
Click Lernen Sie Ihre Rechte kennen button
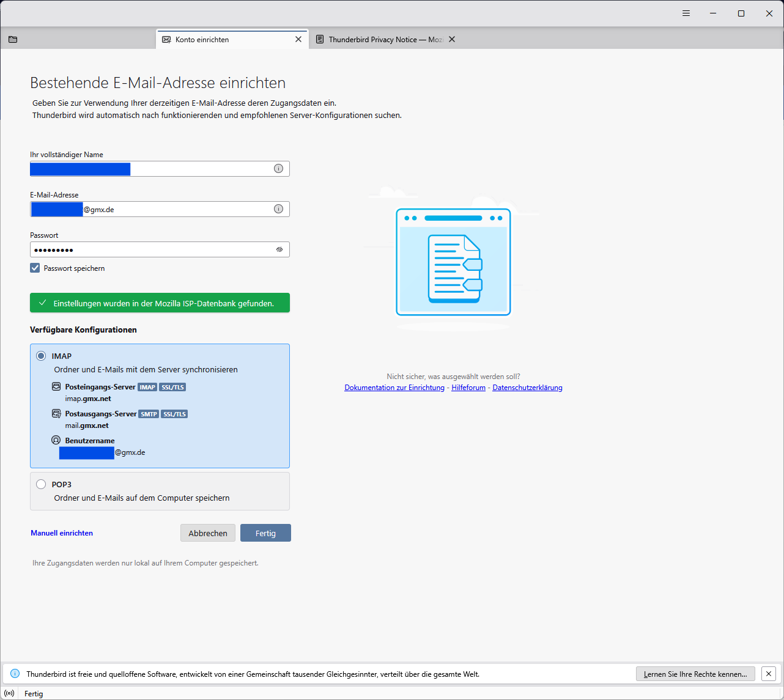coord(695,674)
